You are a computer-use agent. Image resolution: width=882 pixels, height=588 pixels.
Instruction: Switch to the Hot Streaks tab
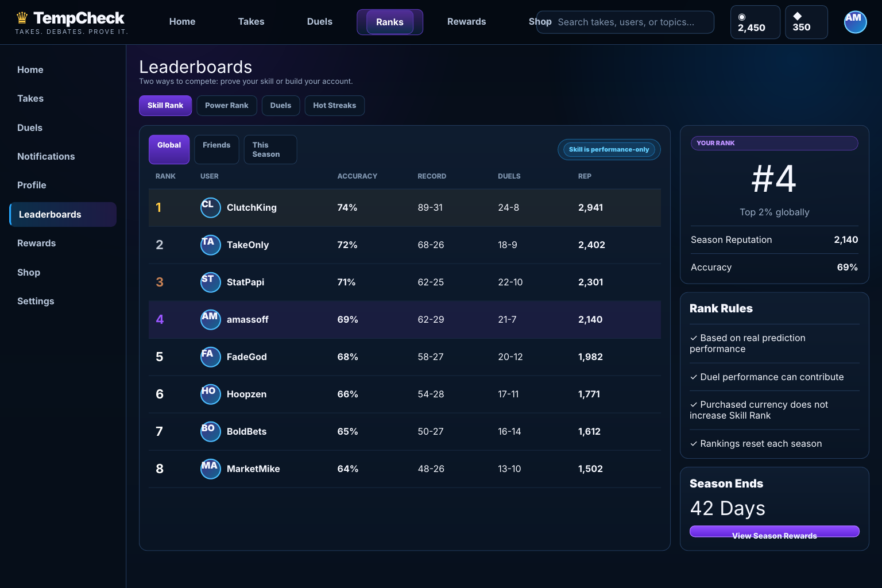[x=334, y=106]
